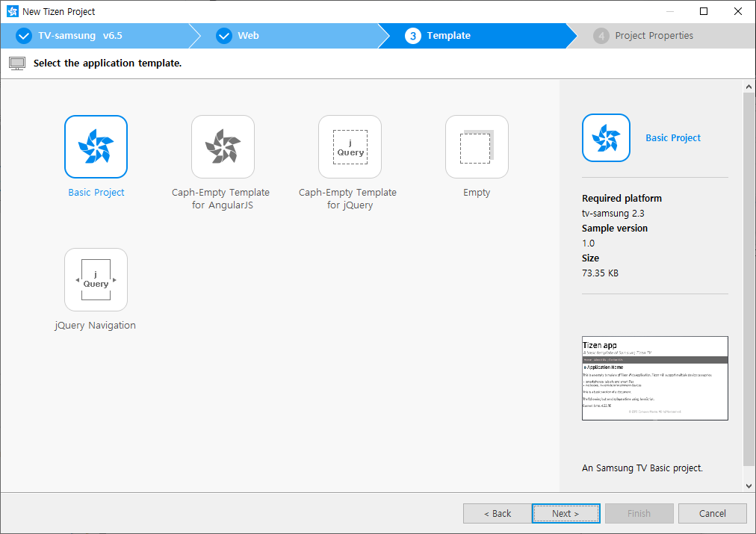Click the Basic Project icon in the details panel
Image resolution: width=756 pixels, height=534 pixels.
click(606, 138)
